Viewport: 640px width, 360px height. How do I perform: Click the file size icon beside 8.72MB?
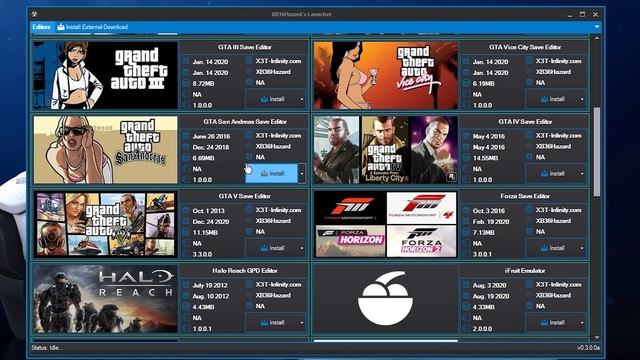(186, 83)
